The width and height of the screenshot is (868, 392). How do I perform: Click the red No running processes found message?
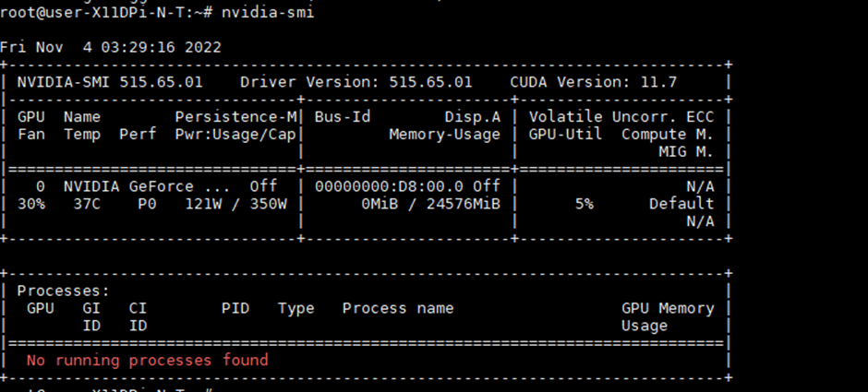coord(147,361)
